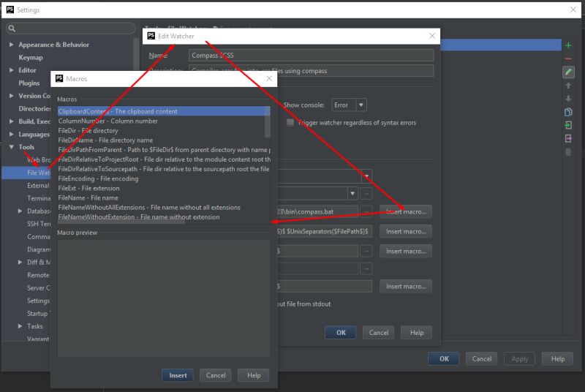Screen dimensions: 585x392
Task: Click the export watcher icon
Action: tap(568, 139)
